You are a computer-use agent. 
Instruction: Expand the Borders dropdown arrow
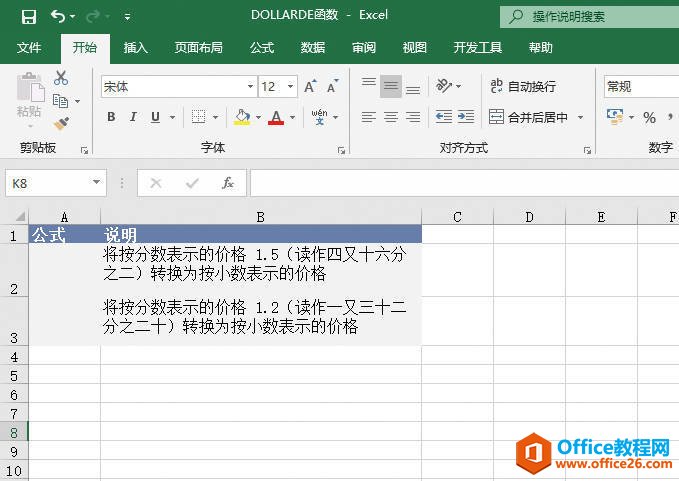coord(215,117)
